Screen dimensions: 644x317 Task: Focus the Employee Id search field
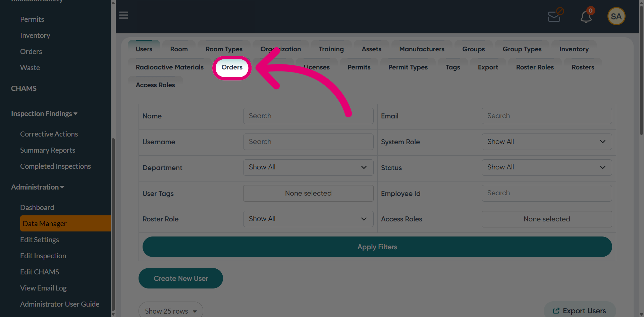(547, 193)
